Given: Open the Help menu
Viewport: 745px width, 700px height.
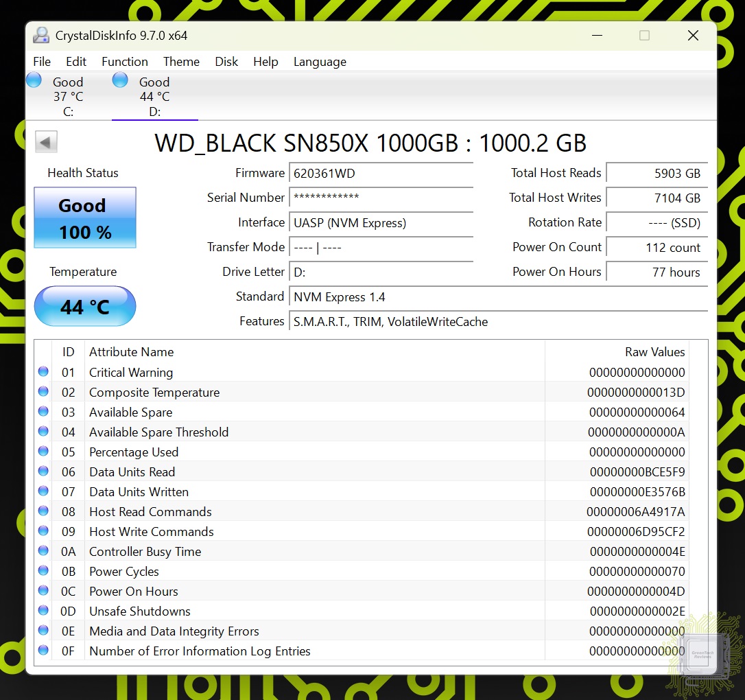Looking at the screenshot, I should [x=265, y=62].
